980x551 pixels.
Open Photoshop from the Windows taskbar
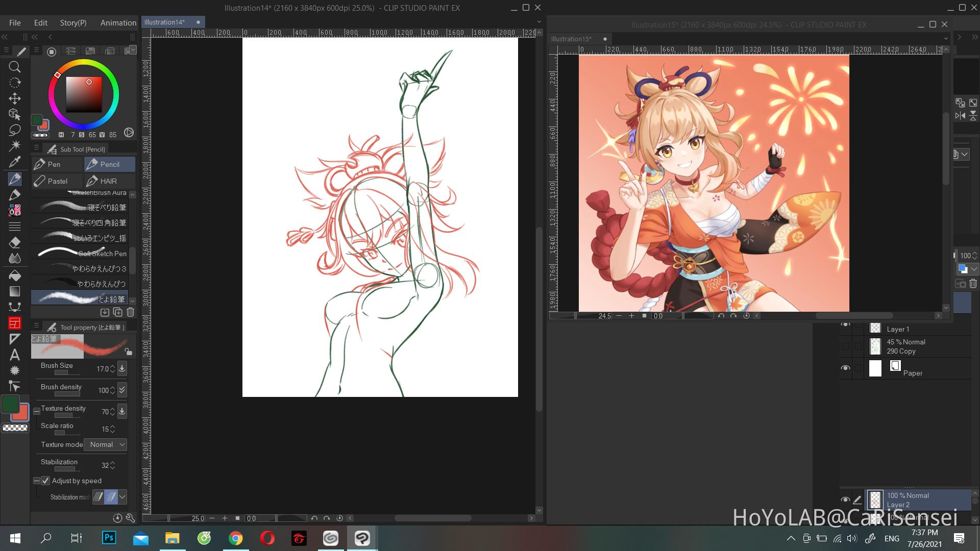coord(109,538)
